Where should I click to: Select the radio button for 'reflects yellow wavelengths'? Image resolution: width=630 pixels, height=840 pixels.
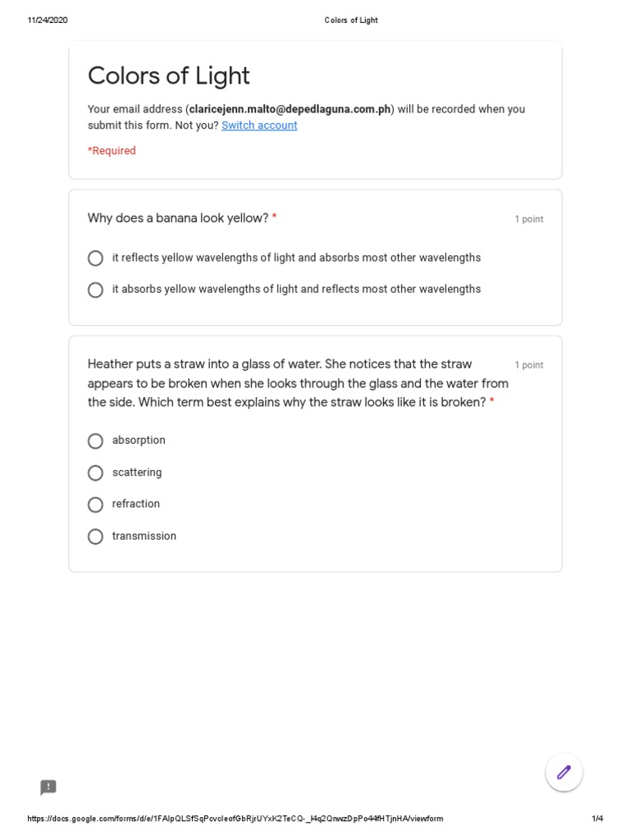tap(96, 258)
